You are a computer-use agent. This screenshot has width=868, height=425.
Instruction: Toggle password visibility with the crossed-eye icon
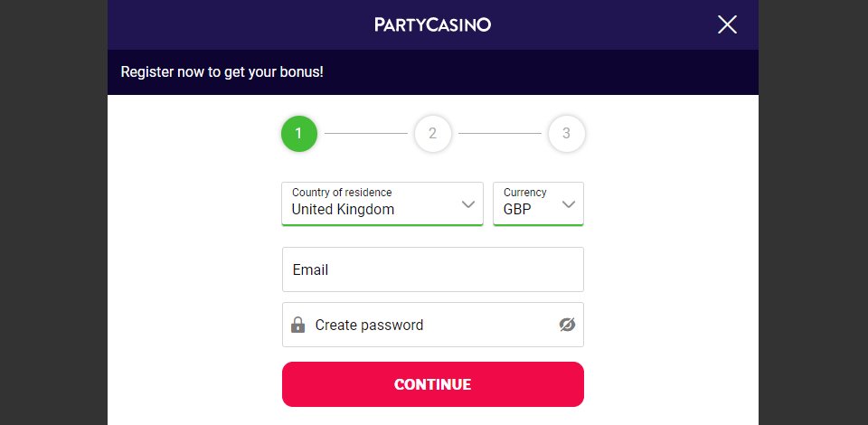tap(567, 325)
